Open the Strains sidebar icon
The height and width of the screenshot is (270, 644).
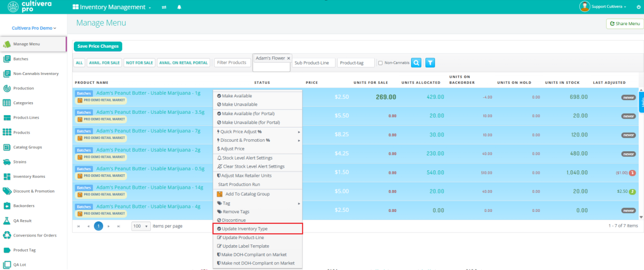(7, 162)
